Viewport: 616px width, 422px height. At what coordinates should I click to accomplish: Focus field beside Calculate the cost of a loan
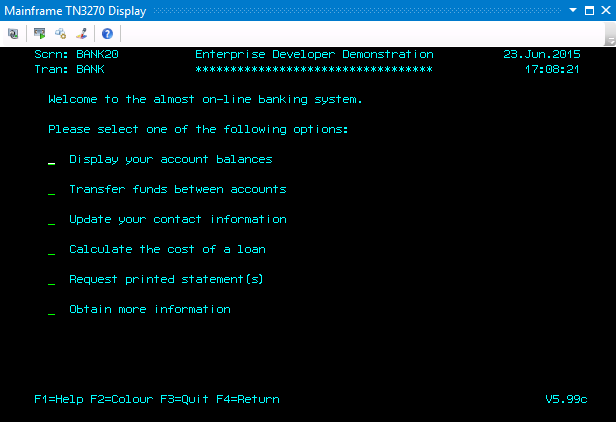pos(51,250)
